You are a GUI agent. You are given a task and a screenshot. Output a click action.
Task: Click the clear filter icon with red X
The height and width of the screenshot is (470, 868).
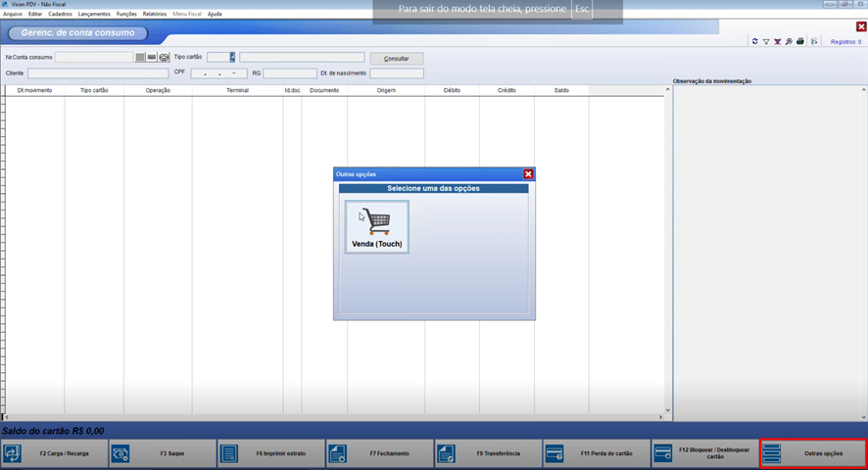coord(777,41)
